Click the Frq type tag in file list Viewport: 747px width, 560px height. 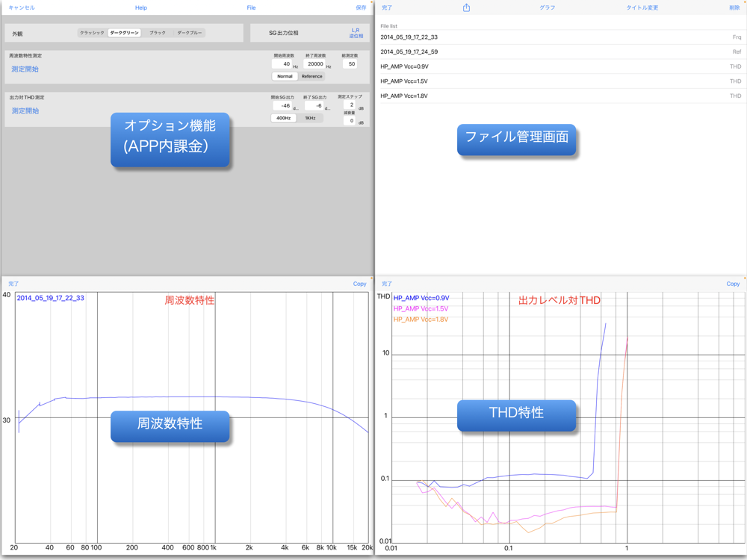(x=737, y=37)
